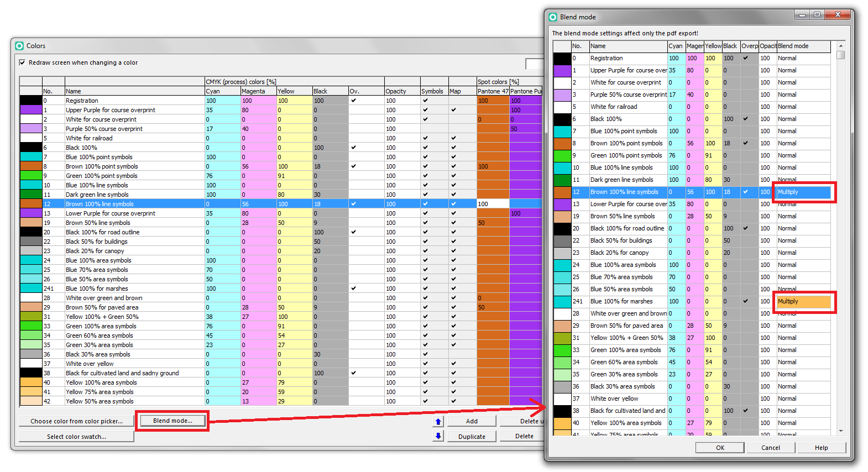Image resolution: width=868 pixels, height=472 pixels.
Task: Click the 'Name' column header in Blend mode dialog
Action: click(x=628, y=46)
